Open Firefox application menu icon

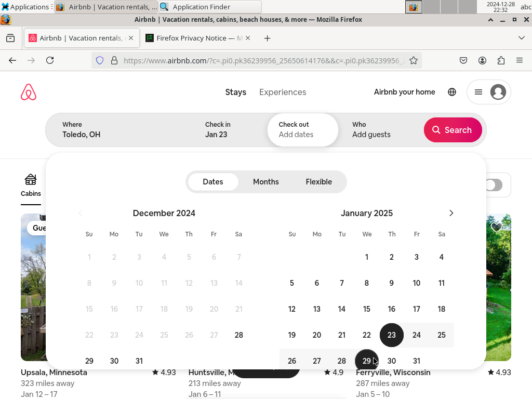[520, 60]
